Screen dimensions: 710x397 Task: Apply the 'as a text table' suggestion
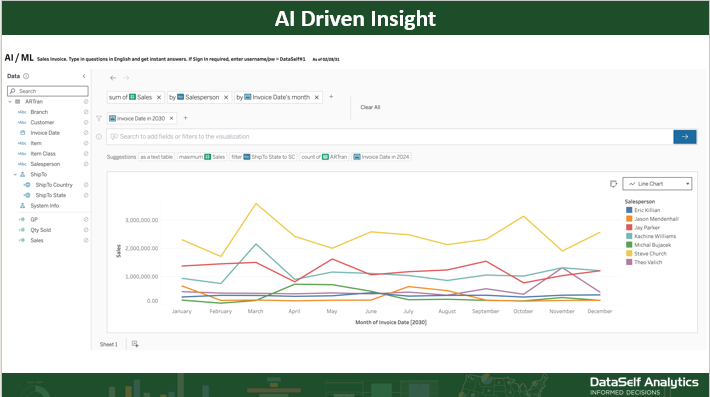pos(156,157)
